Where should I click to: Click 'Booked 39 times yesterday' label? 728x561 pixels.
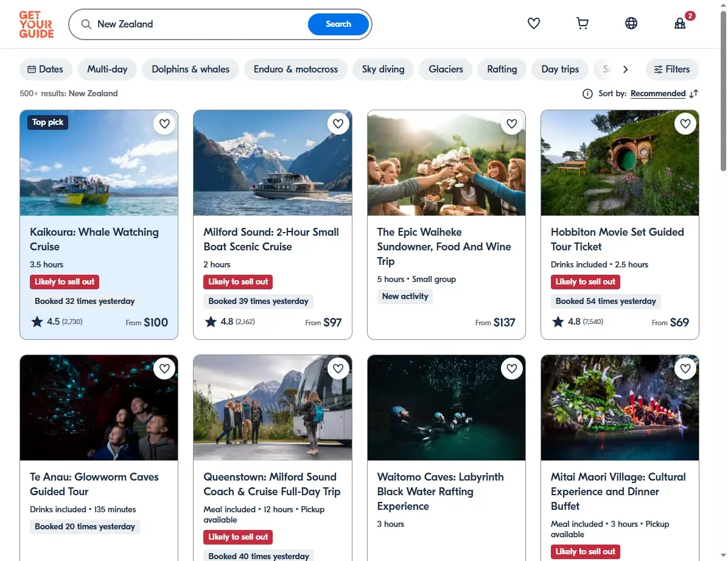click(x=258, y=301)
